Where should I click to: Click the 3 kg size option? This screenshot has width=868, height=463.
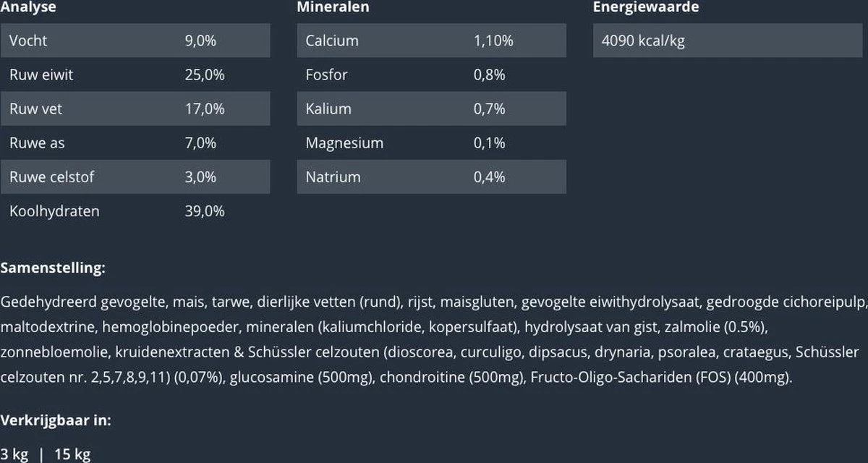coord(14,454)
